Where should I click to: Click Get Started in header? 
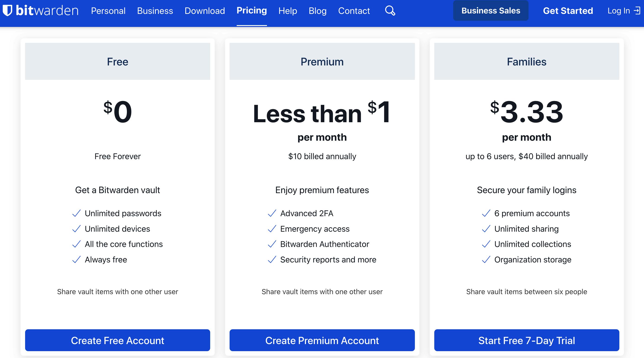coord(568,11)
